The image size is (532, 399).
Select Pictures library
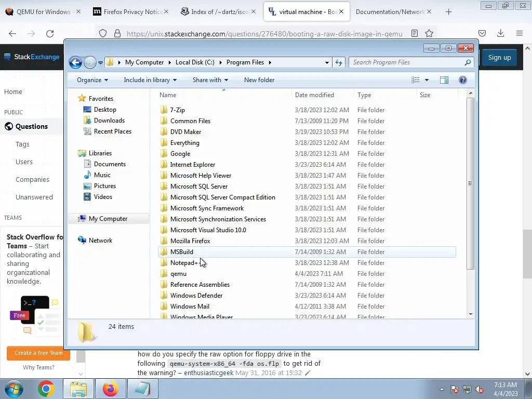105,186
